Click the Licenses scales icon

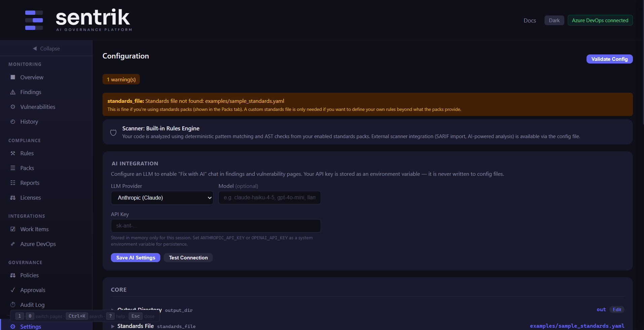click(x=13, y=198)
